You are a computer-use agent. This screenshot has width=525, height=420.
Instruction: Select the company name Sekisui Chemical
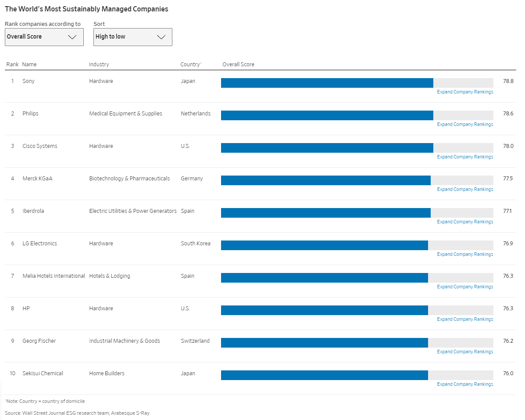(43, 373)
